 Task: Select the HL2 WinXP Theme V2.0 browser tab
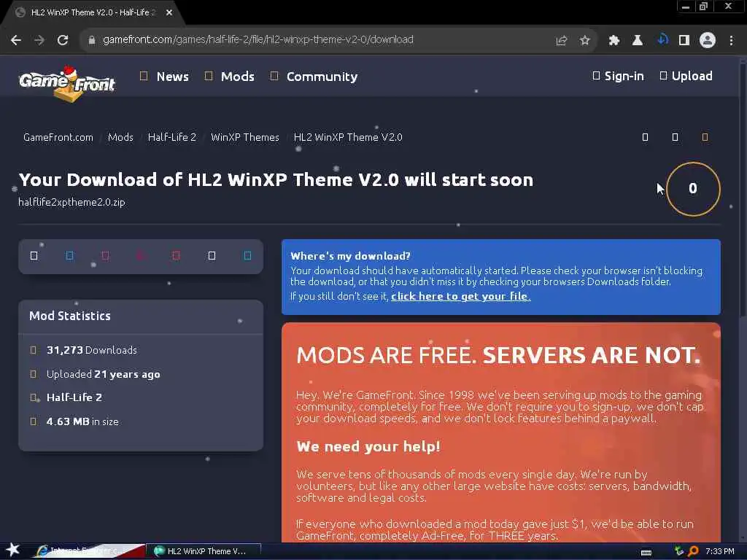coord(93,13)
